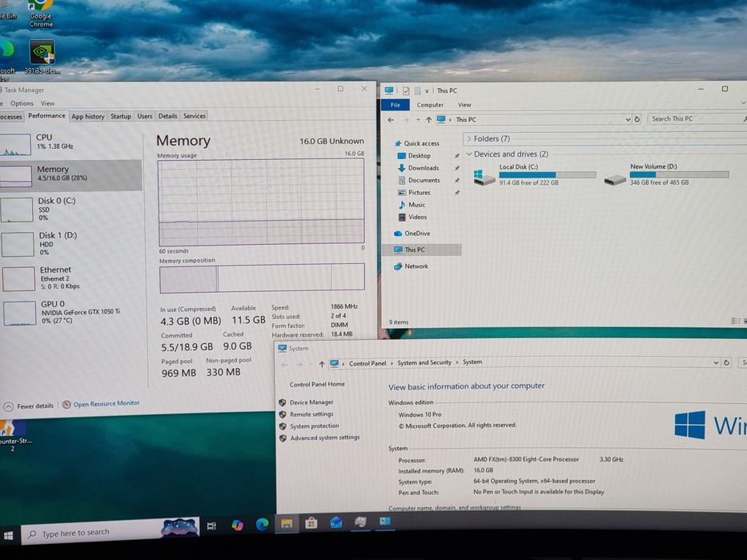The width and height of the screenshot is (747, 560).
Task: Switch to the Details tab
Action: click(x=167, y=116)
